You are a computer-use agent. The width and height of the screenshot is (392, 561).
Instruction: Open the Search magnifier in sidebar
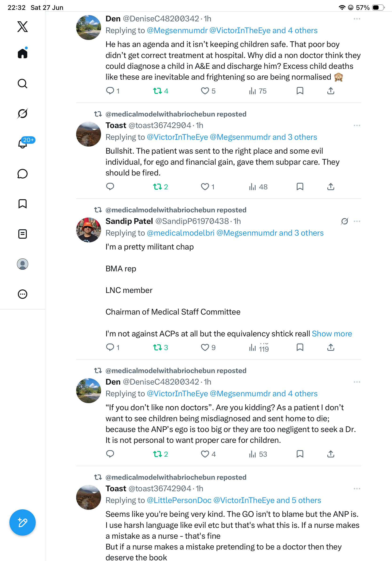pyautogui.click(x=23, y=84)
